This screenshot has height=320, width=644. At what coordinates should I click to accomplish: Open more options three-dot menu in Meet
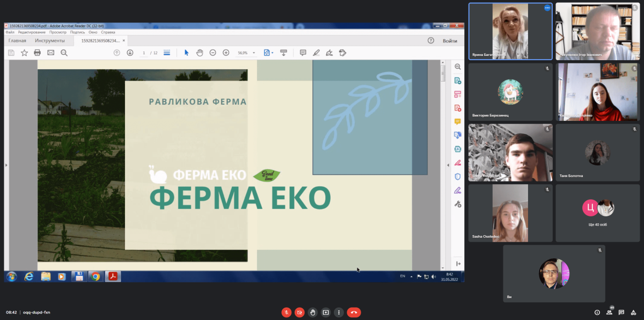[339, 312]
